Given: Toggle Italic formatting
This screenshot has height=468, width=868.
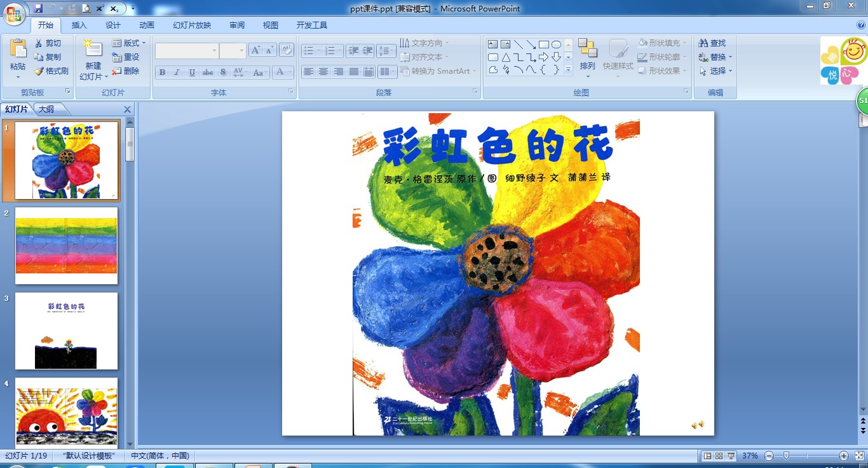Looking at the screenshot, I should coord(177,72).
